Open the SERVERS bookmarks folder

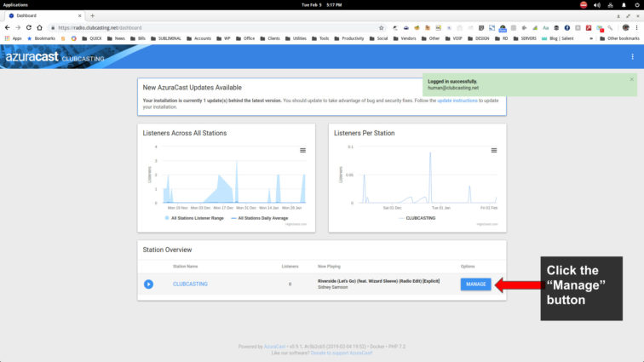pos(525,38)
